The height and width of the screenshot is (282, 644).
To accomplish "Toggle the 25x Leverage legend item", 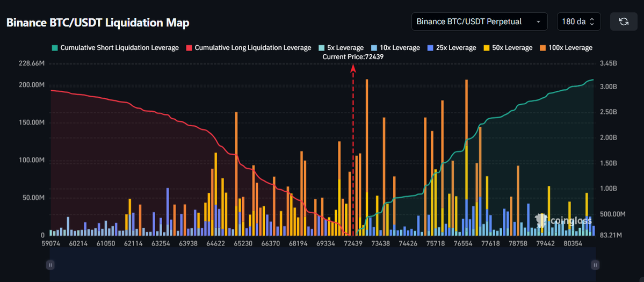I will click(x=454, y=48).
